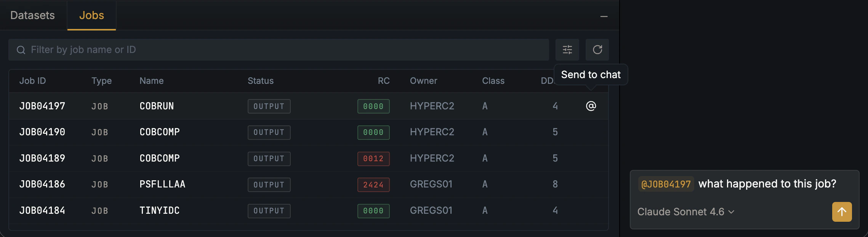Click the search magnifier icon

click(x=21, y=50)
